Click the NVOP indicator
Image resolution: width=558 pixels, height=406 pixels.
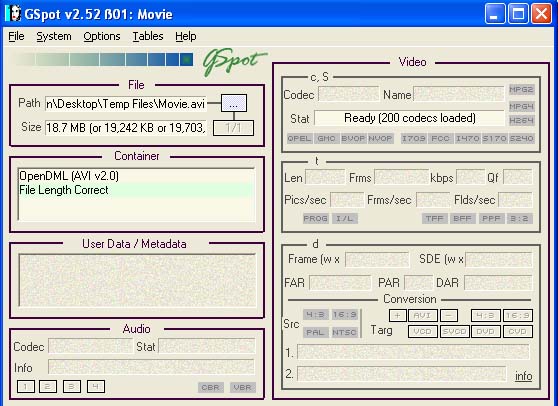coord(380,138)
